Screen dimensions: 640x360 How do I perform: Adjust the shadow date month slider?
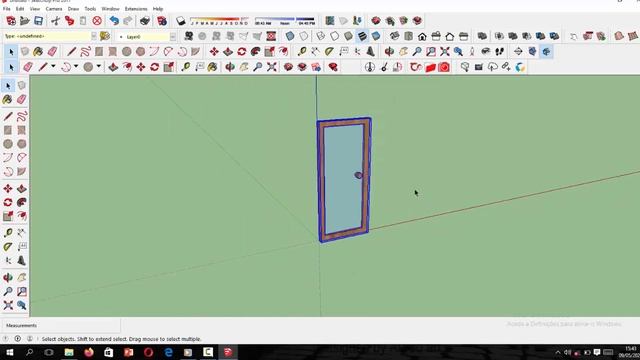tap(219, 21)
